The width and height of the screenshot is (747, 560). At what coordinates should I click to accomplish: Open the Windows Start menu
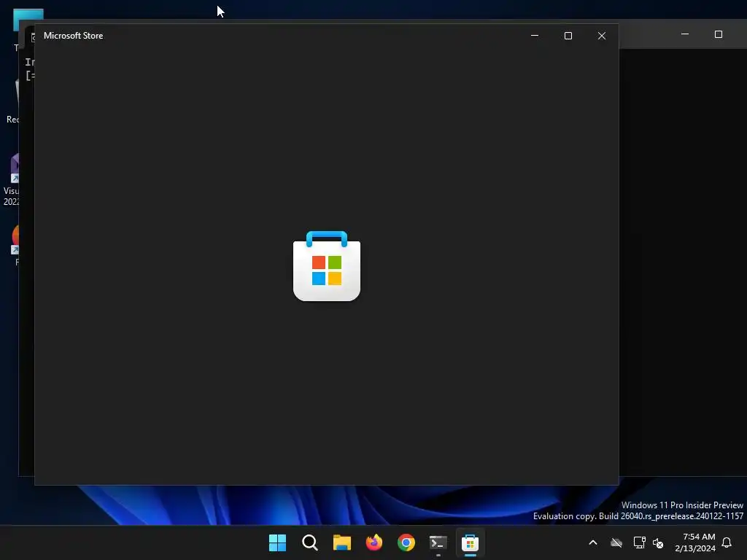pos(277,542)
